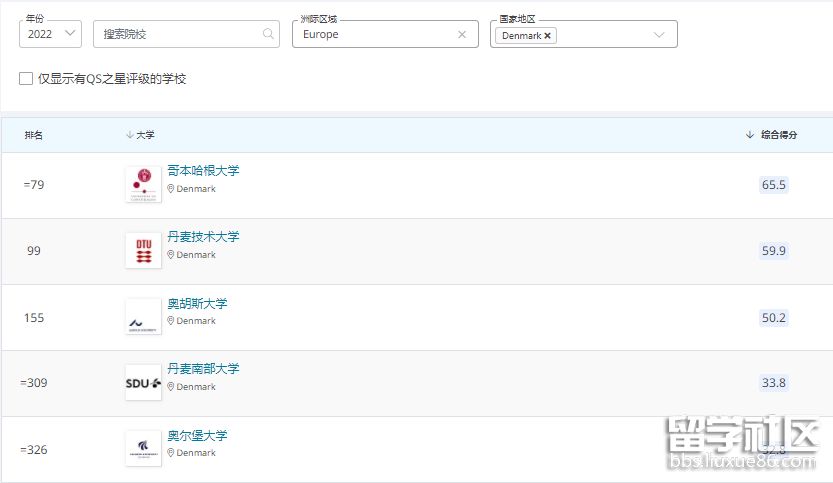This screenshot has height=483, width=833.
Task: Click rank =326 cell
Action: (x=34, y=450)
